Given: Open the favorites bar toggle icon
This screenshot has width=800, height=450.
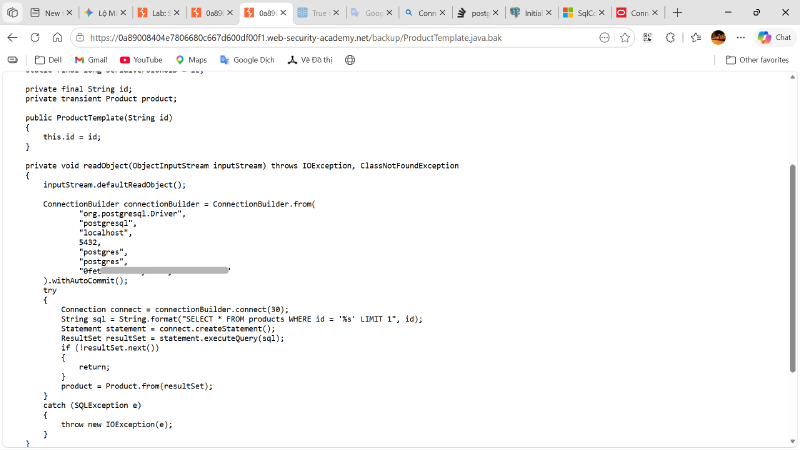Looking at the screenshot, I should [x=12, y=60].
